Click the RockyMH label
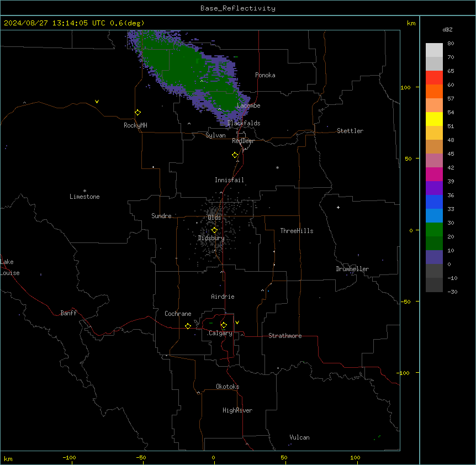476x465 pixels. pos(135,125)
